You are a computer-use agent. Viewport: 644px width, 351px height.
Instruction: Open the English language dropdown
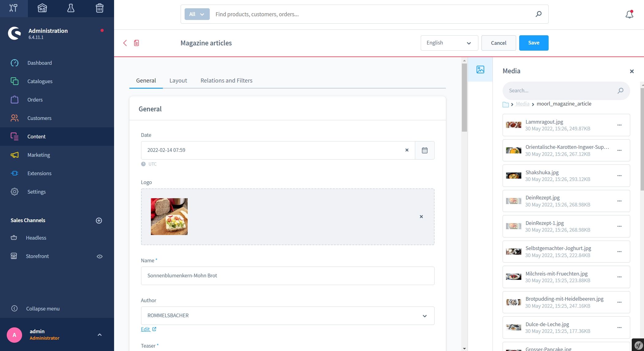(x=449, y=43)
